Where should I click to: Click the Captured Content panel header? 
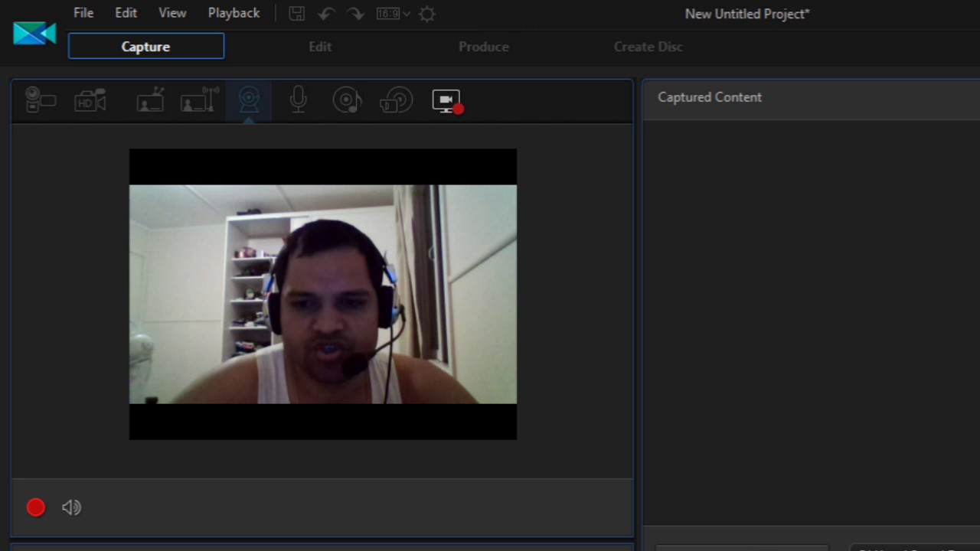pyautogui.click(x=710, y=97)
